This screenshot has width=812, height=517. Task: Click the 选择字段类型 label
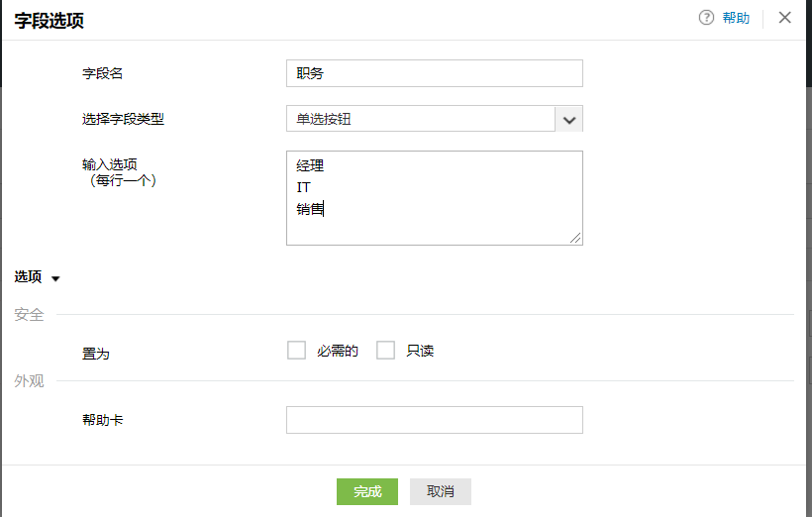(x=123, y=119)
